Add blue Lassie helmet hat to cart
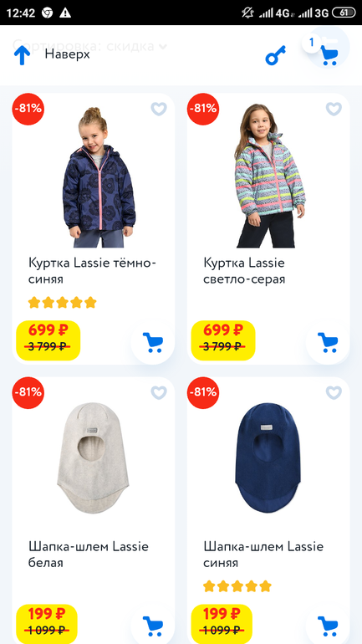 pyautogui.click(x=328, y=626)
